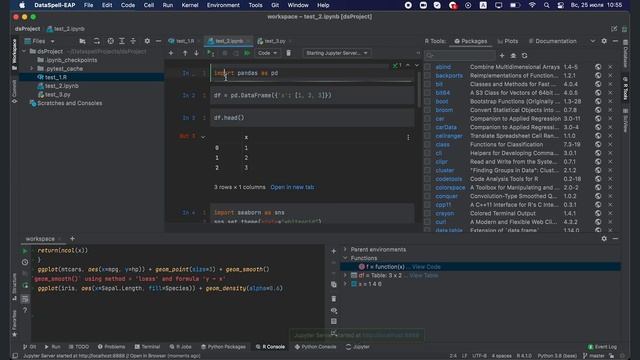Run R console with green play icon

coord(25,251)
